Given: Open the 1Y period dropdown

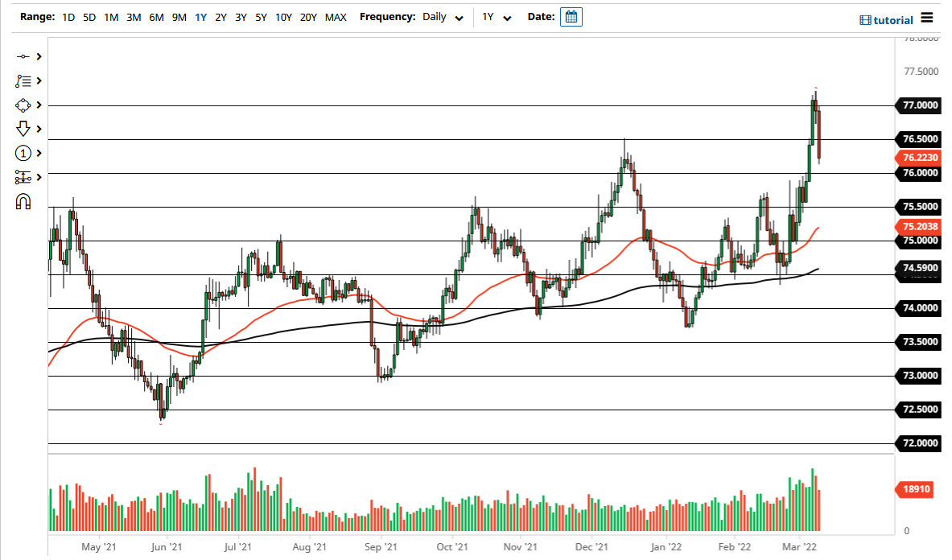Looking at the screenshot, I should (497, 16).
